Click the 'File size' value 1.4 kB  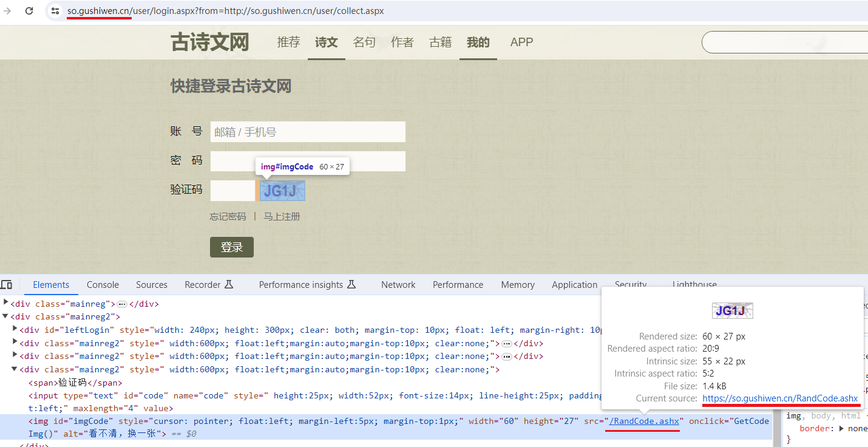[714, 386]
